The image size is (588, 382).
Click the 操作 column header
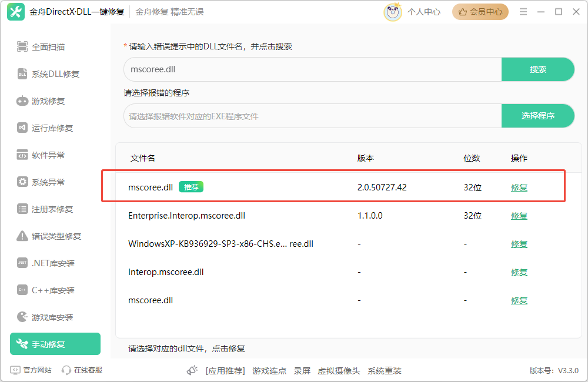click(x=519, y=158)
